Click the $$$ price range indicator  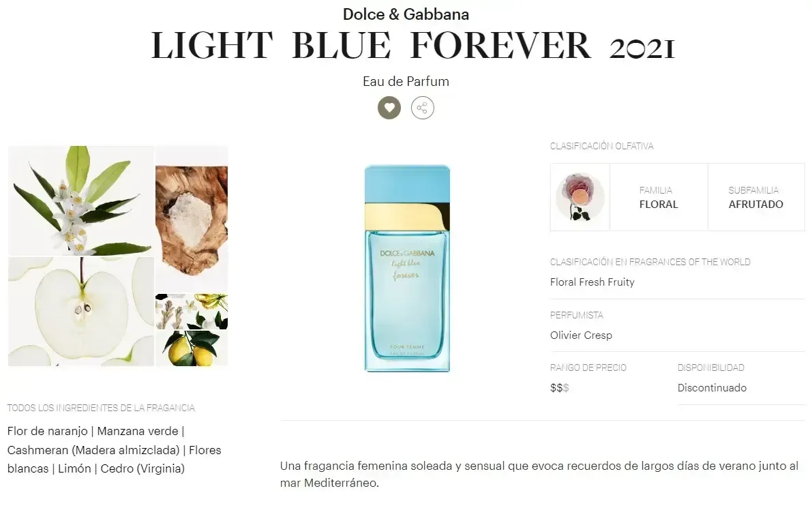[559, 388]
